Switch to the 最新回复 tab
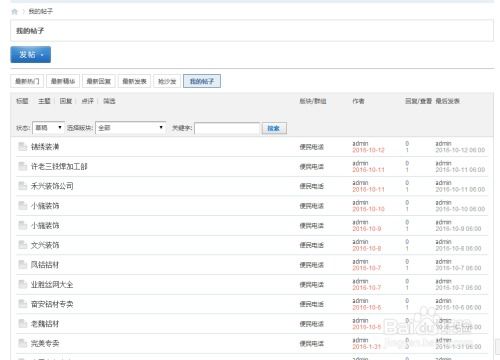The width and height of the screenshot is (500, 360). (99, 81)
